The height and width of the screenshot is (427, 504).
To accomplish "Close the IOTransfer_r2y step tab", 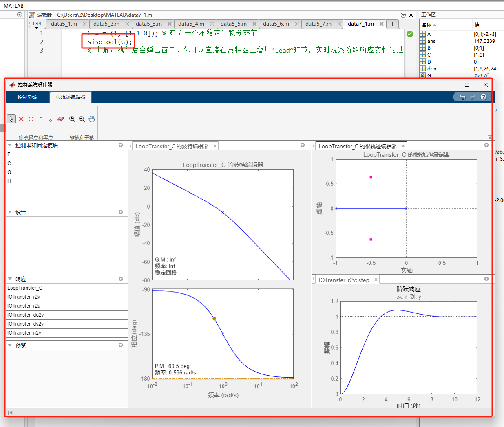I will point(376,280).
